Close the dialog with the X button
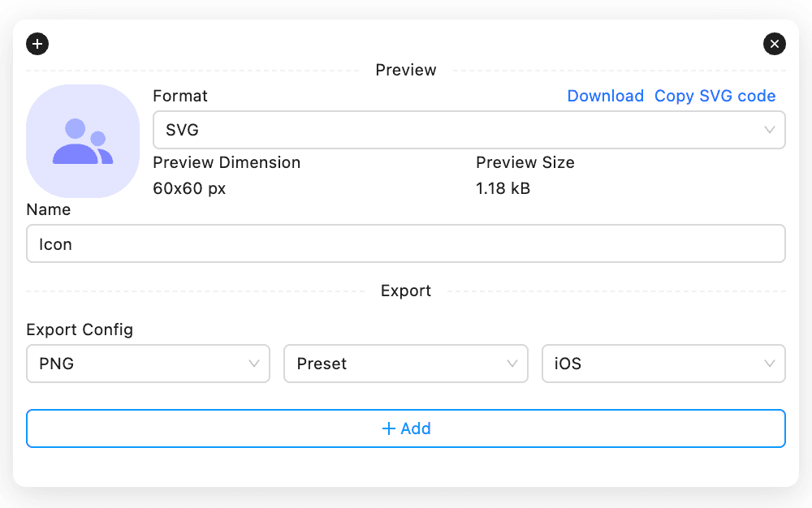The height and width of the screenshot is (508, 812). click(774, 44)
